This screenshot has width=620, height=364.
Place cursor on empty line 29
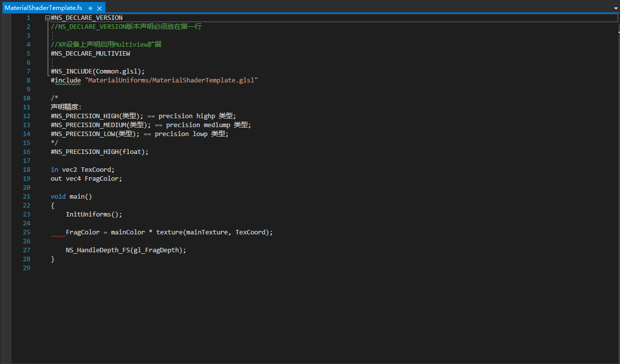(149, 268)
